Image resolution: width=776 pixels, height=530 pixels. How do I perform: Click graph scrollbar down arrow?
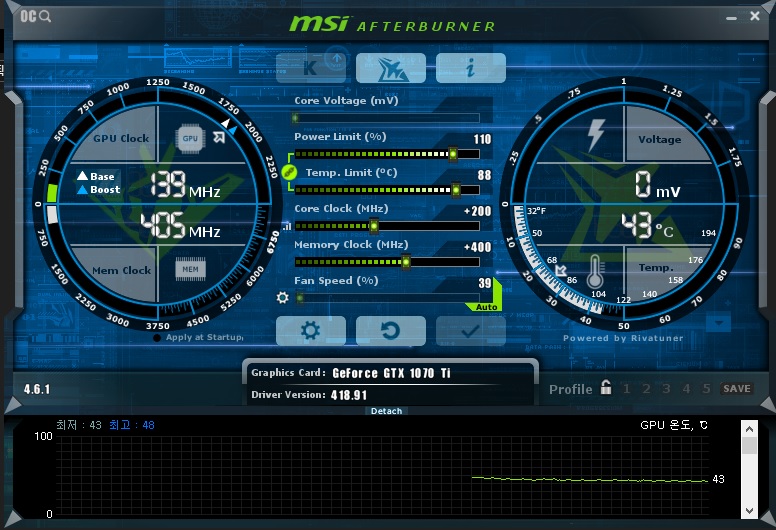click(749, 511)
